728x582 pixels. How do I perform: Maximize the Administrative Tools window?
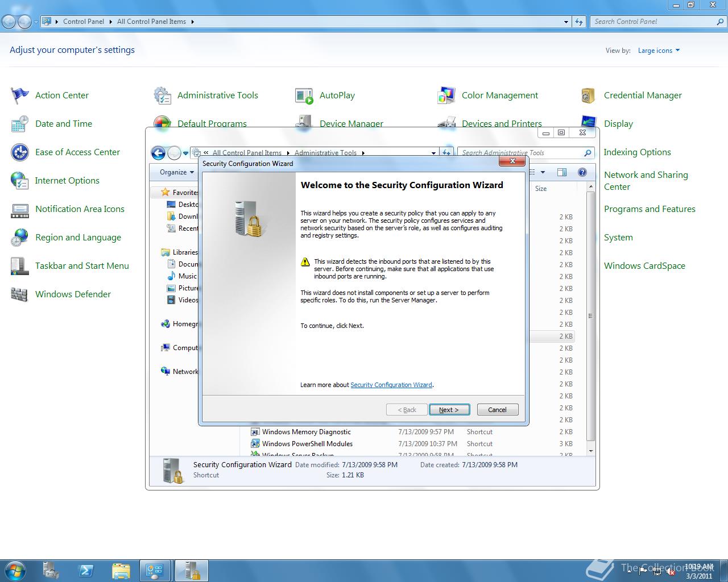[x=561, y=132]
